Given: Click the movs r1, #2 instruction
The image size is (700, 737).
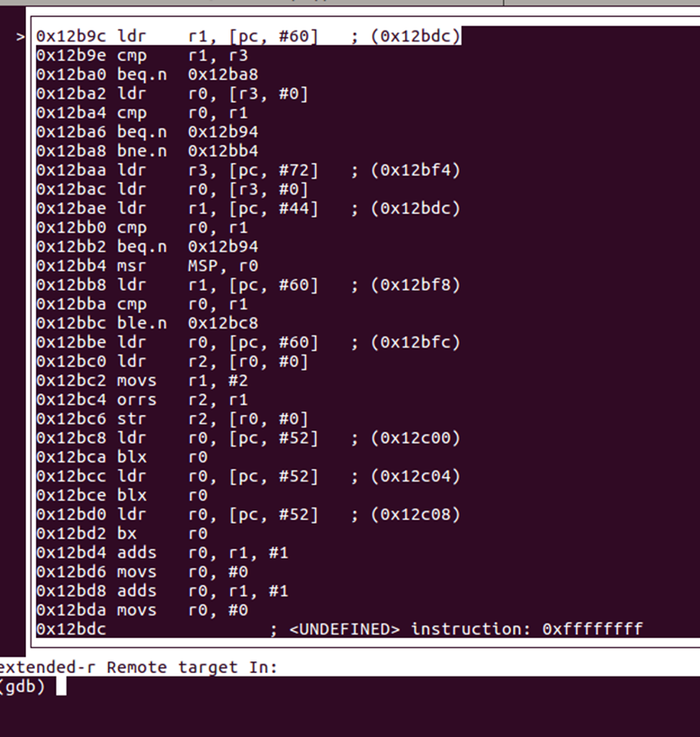Looking at the screenshot, I should point(142,381).
